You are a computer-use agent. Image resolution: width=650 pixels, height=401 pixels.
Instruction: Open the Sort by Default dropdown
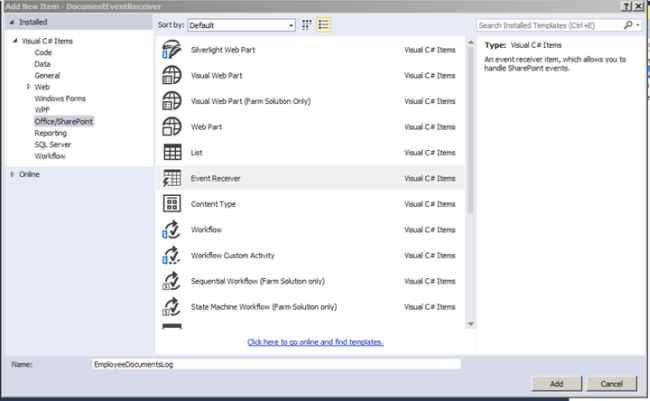point(241,25)
